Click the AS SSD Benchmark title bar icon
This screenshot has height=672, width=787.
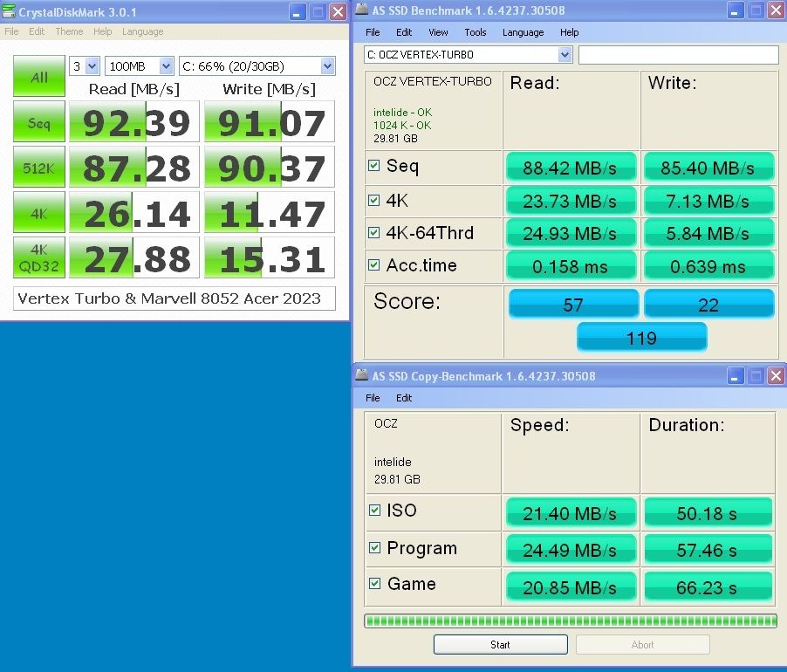click(361, 10)
